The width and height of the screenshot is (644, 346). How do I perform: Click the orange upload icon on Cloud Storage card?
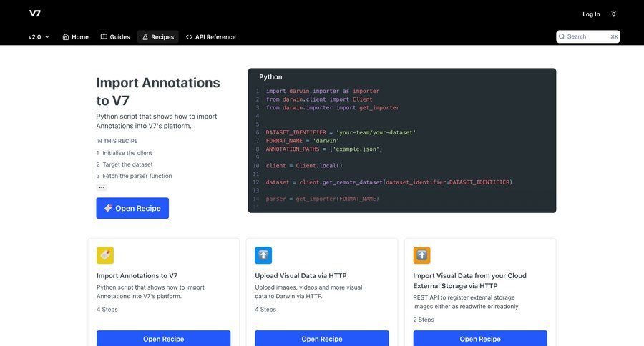[x=421, y=255]
